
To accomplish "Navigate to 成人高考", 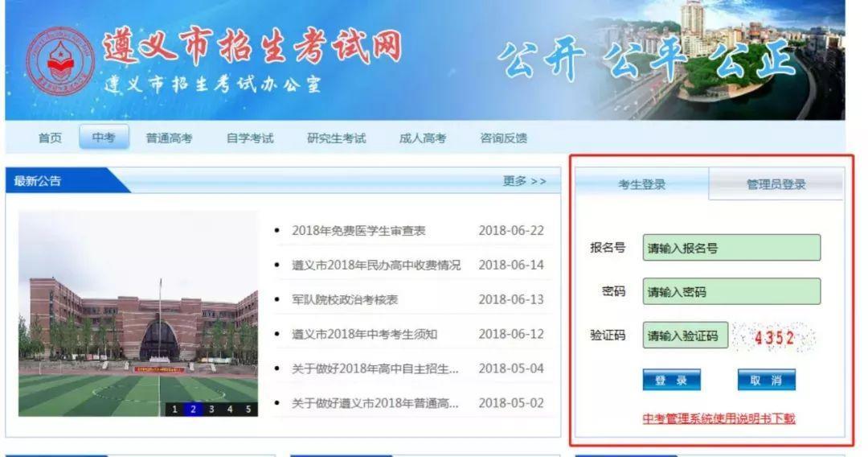I will [x=423, y=138].
